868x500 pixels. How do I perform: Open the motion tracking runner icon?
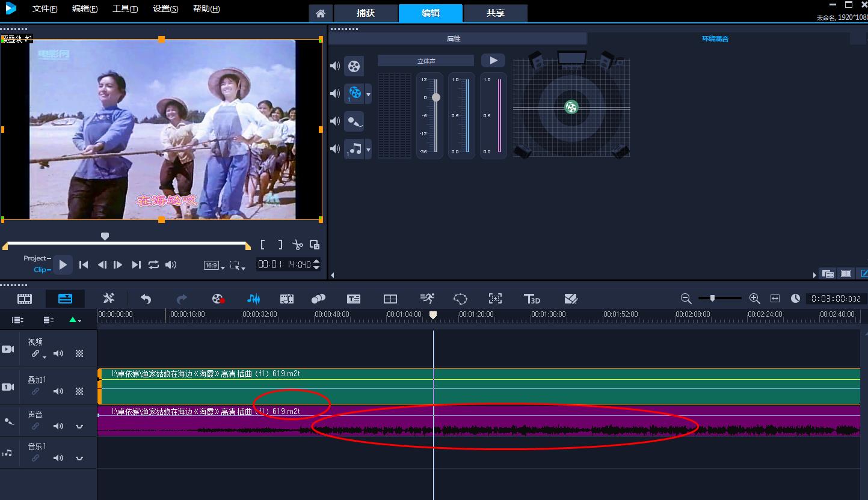point(426,299)
